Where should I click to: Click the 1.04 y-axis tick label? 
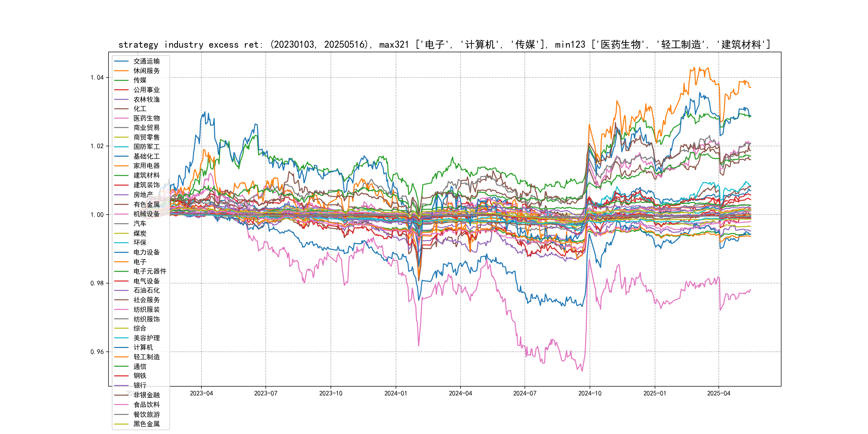point(97,77)
